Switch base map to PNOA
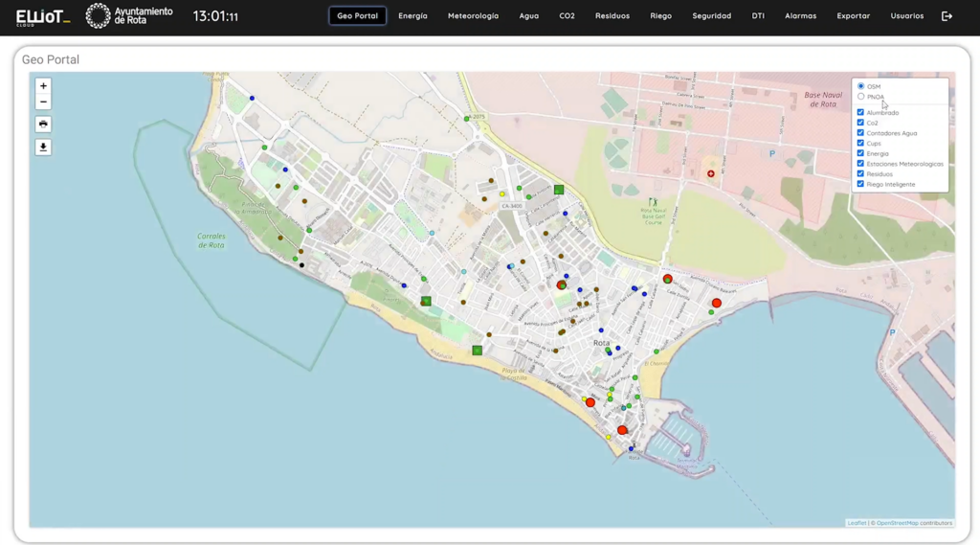Image resolution: width=980 pixels, height=545 pixels. coord(861,97)
